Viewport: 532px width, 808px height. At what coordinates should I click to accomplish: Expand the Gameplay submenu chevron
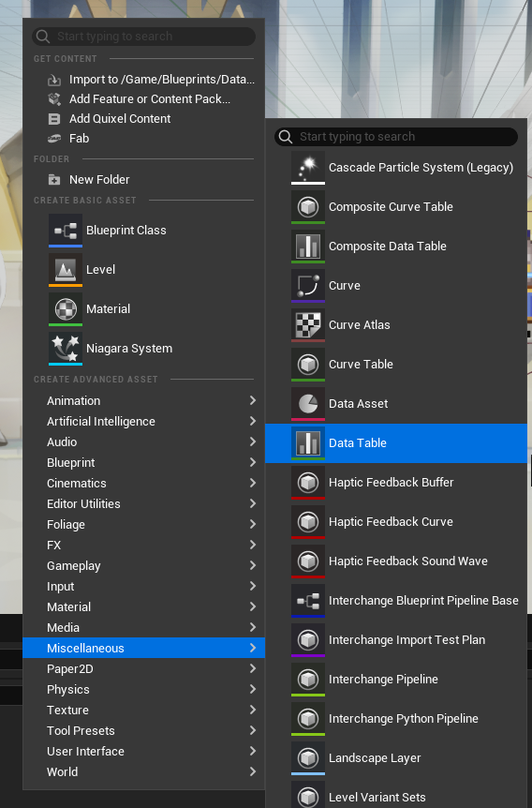(252, 565)
